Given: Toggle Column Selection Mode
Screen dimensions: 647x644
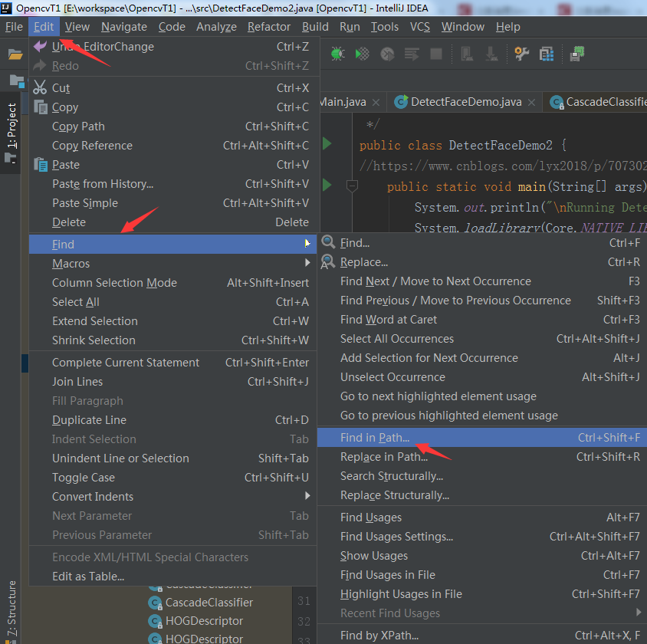Looking at the screenshot, I should [x=172, y=283].
